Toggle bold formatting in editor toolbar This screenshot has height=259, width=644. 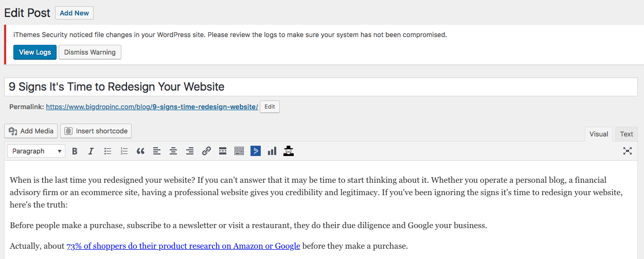[x=75, y=151]
